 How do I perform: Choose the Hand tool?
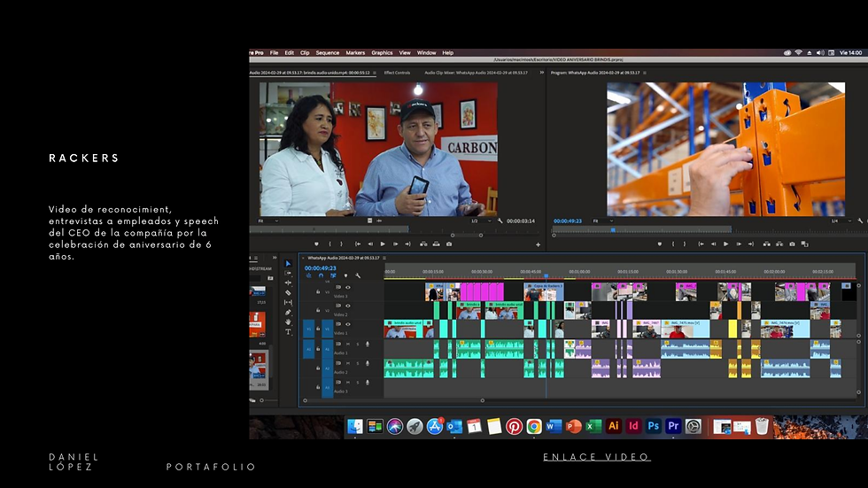coord(288,322)
